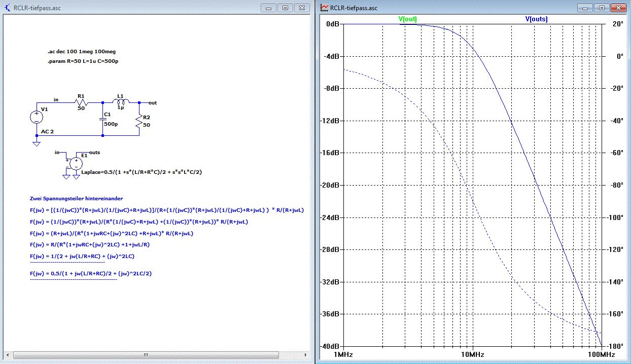Select resistor R1 in the schematic
The image size is (631, 364).
pos(82,103)
